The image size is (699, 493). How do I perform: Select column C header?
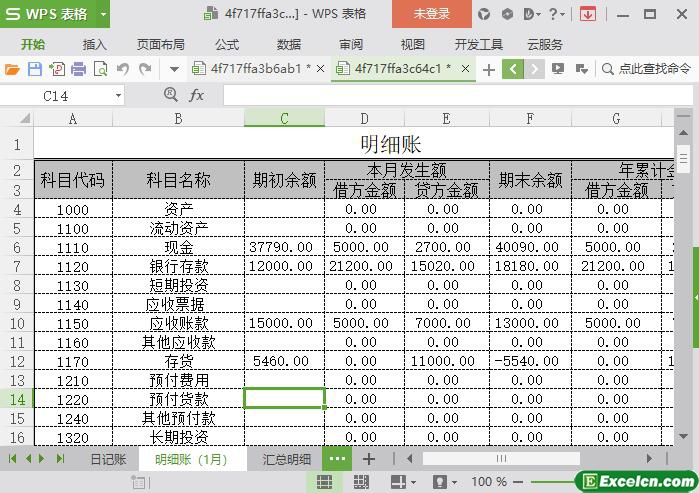pyautogui.click(x=284, y=118)
